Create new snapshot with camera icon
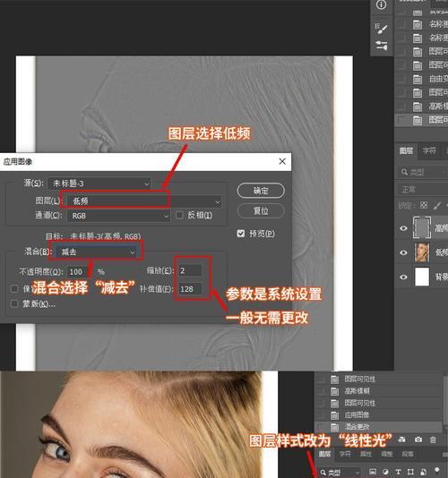Image resolution: width=448 pixels, height=478 pixels. [x=418, y=440]
